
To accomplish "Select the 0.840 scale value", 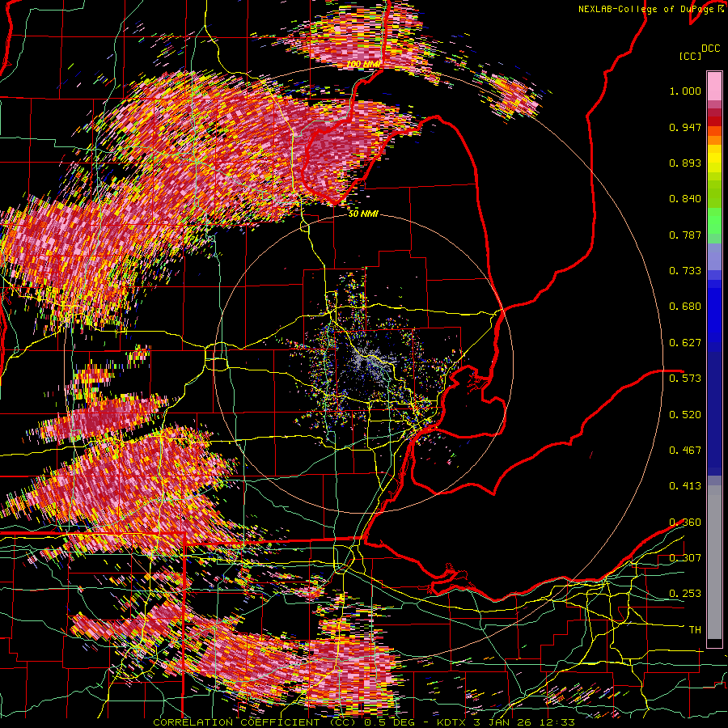I will [x=685, y=199].
